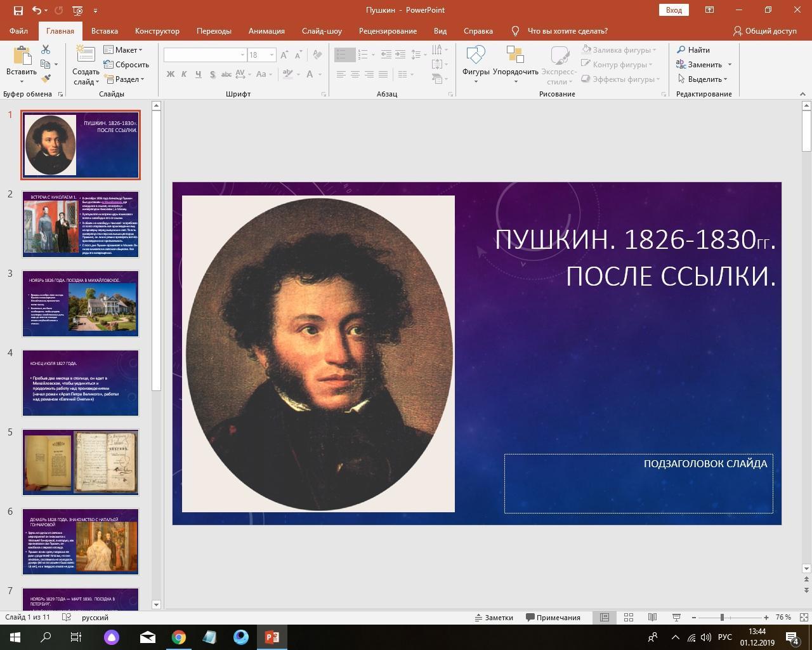This screenshot has width=812, height=650.
Task: Open the Replace (Заменить) dropdown arrow
Action: click(730, 64)
